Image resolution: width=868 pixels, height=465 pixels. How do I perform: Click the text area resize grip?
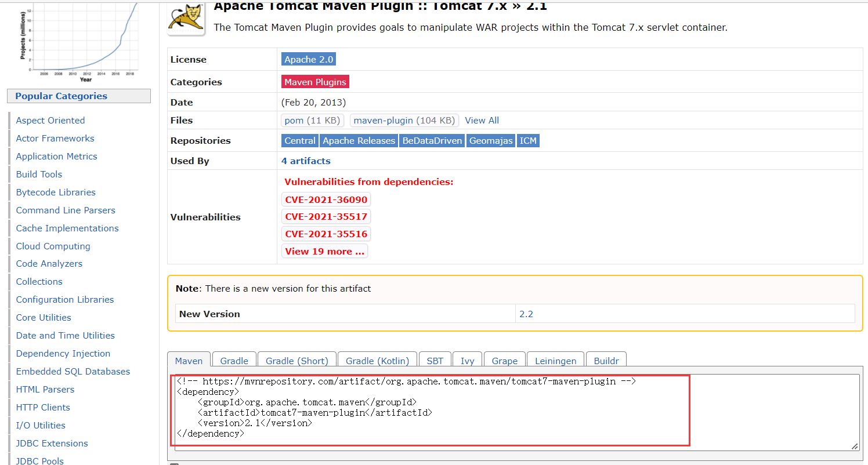tap(855, 446)
